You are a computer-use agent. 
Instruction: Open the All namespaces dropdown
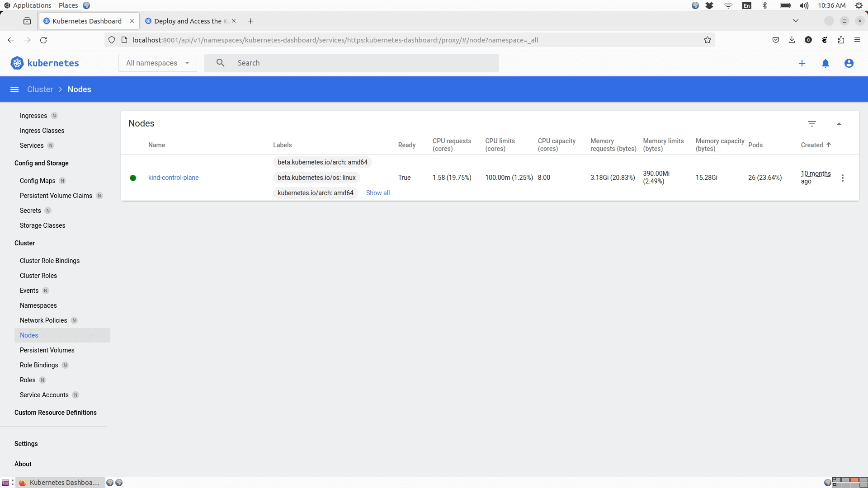[157, 63]
